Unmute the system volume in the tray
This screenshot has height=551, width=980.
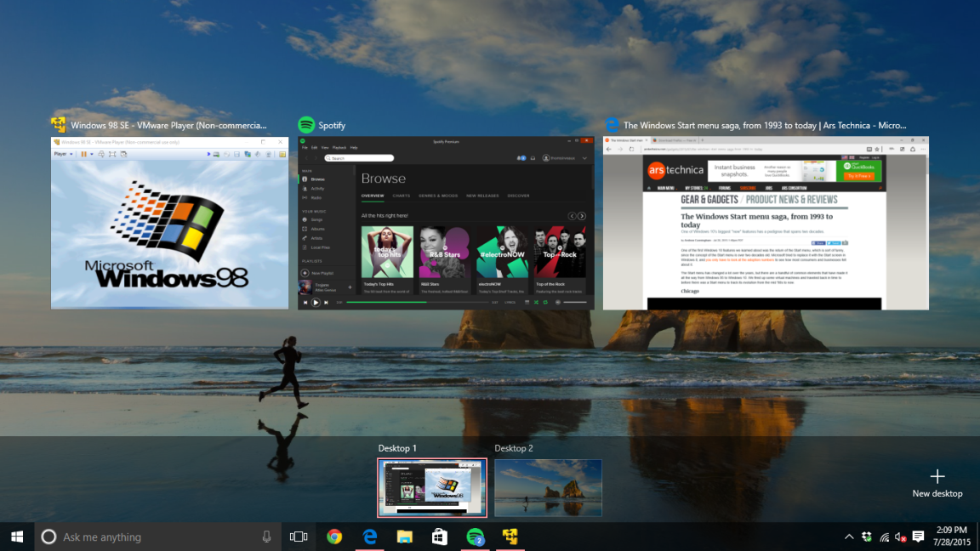pyautogui.click(x=898, y=537)
